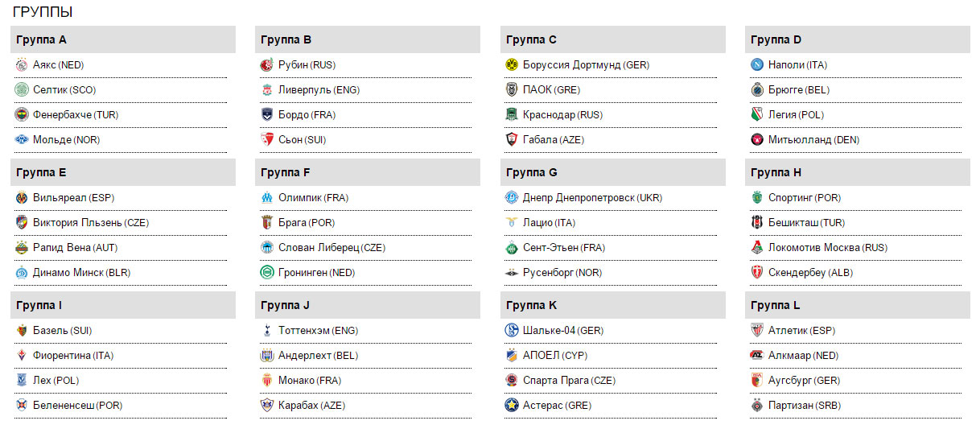Click the Athletic Bilbao crest icon
This screenshot has height=429, width=980.
coord(757,331)
